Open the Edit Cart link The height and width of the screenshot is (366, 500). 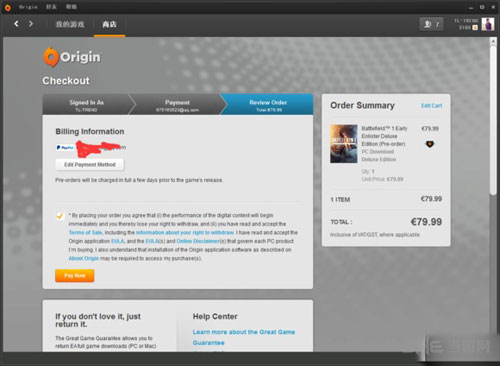click(431, 106)
